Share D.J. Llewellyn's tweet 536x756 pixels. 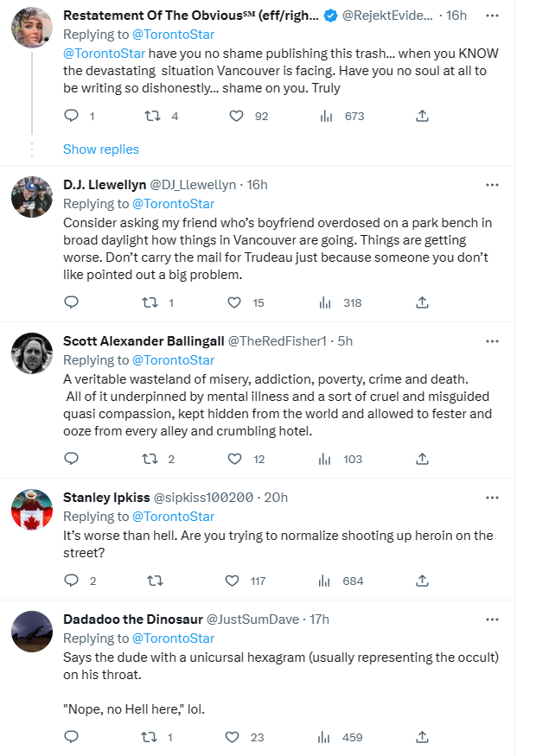click(x=422, y=302)
